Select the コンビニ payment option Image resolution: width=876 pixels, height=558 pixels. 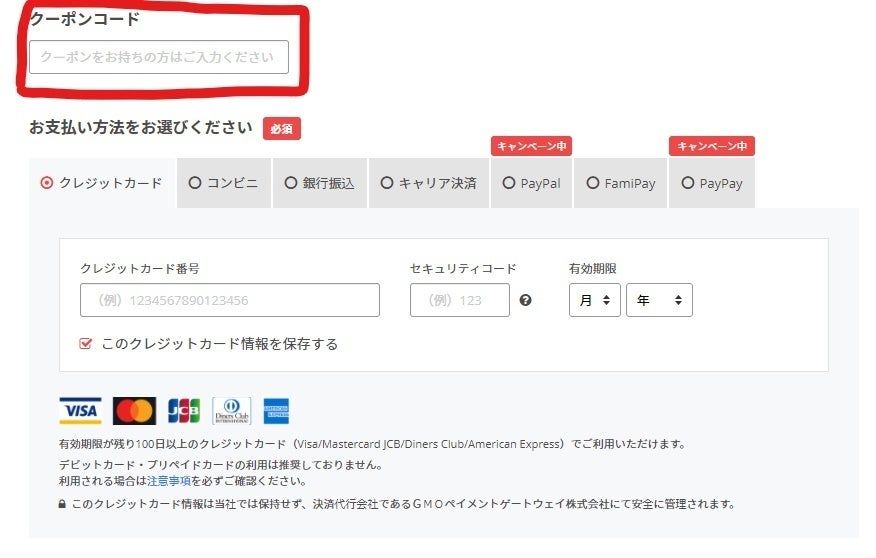[x=223, y=183]
